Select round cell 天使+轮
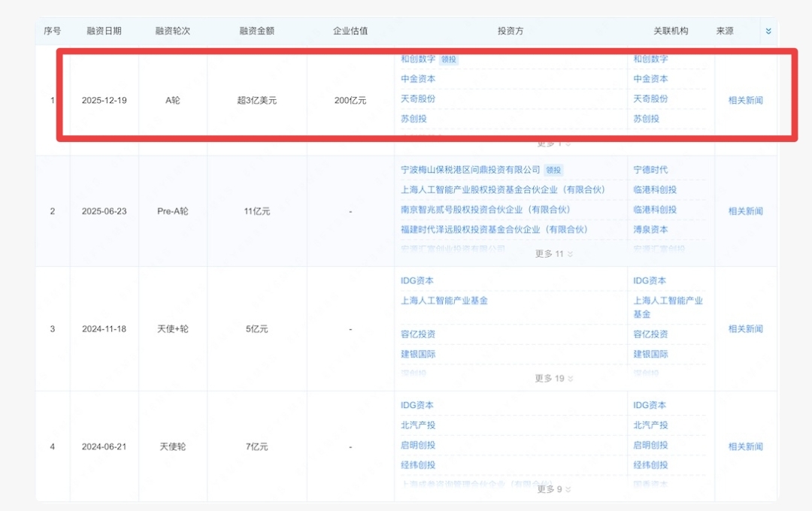 point(173,328)
